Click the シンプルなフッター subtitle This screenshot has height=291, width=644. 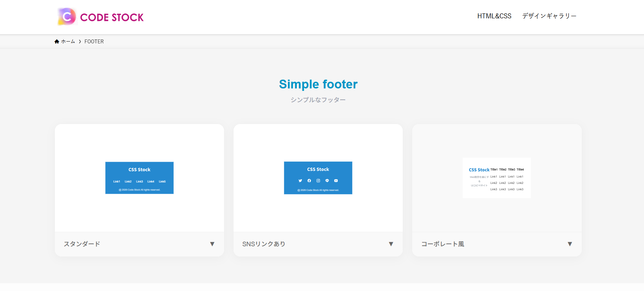(318, 100)
